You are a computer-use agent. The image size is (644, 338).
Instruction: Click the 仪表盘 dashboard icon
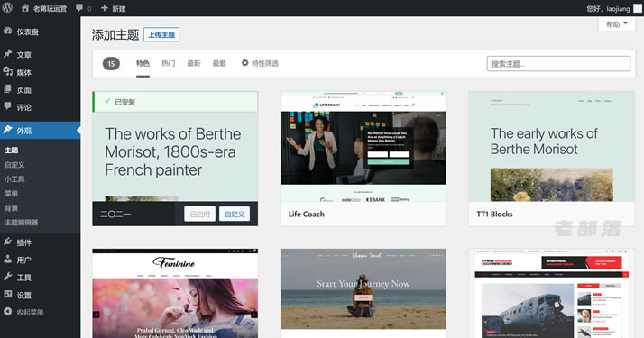[8, 31]
